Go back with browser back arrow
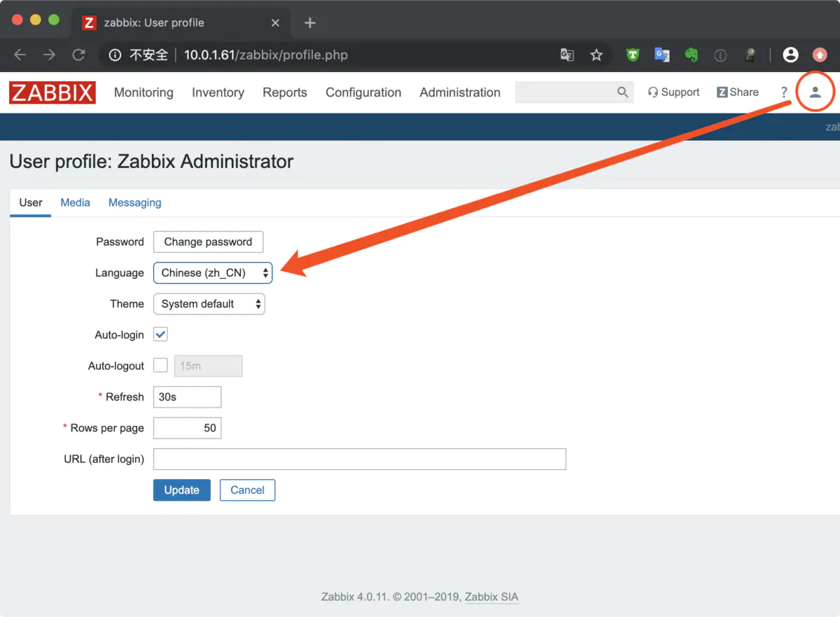 tap(20, 55)
